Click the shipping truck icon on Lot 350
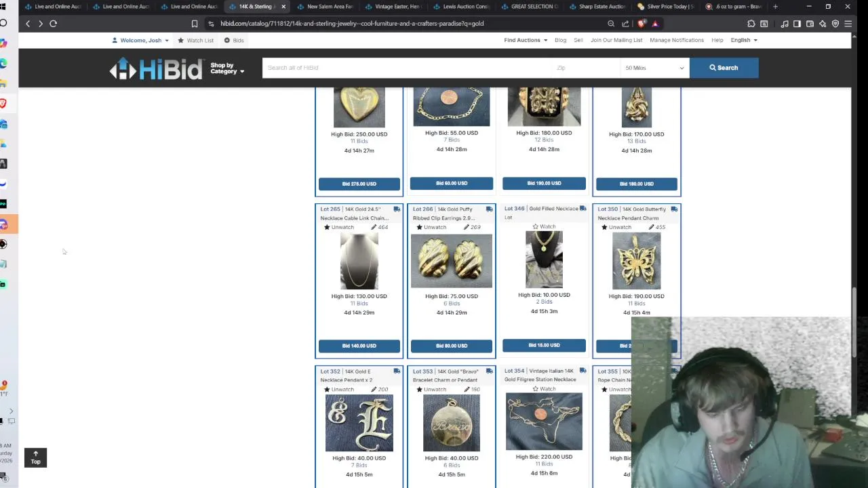Viewport: 868px width, 488px height. pyautogui.click(x=674, y=209)
